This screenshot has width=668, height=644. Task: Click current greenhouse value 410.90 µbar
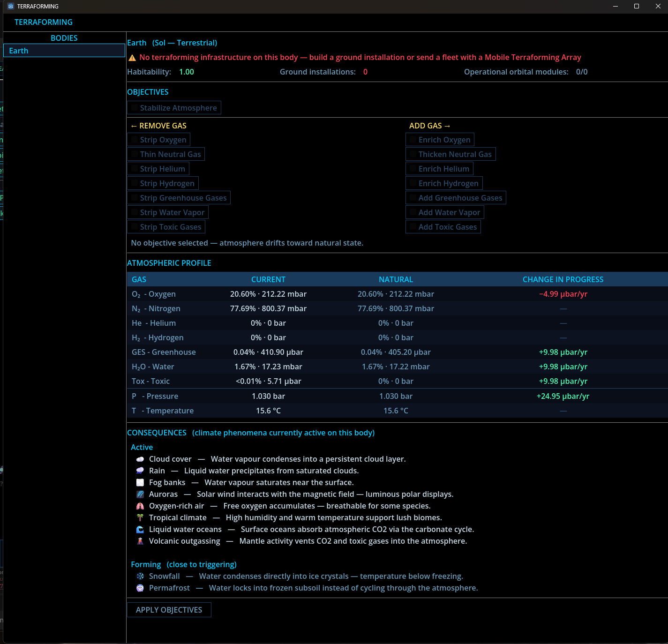click(x=282, y=352)
